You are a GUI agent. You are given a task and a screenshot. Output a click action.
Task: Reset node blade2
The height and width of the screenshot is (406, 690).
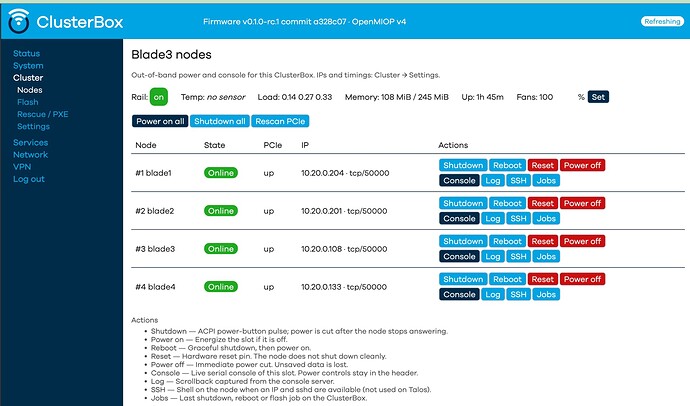(x=543, y=203)
